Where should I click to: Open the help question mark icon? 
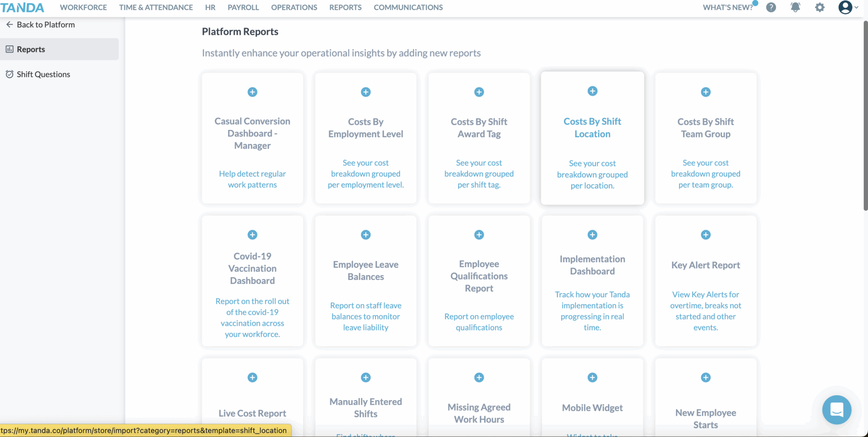771,7
